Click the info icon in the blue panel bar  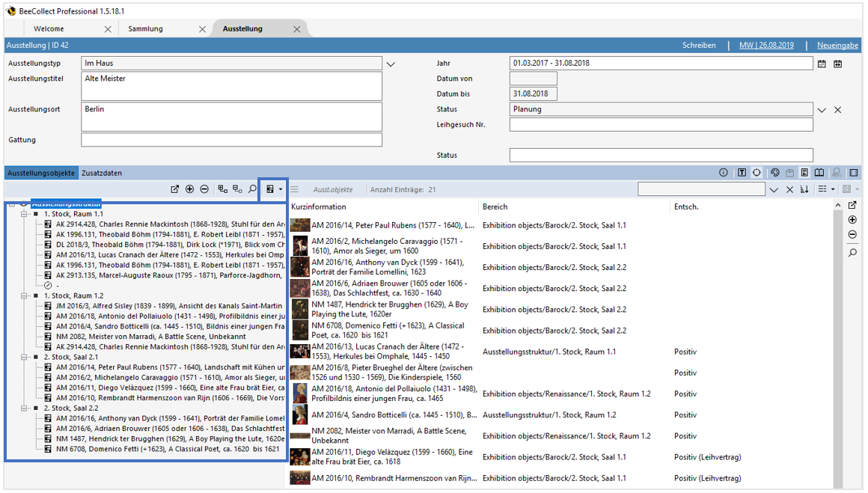[x=724, y=173]
